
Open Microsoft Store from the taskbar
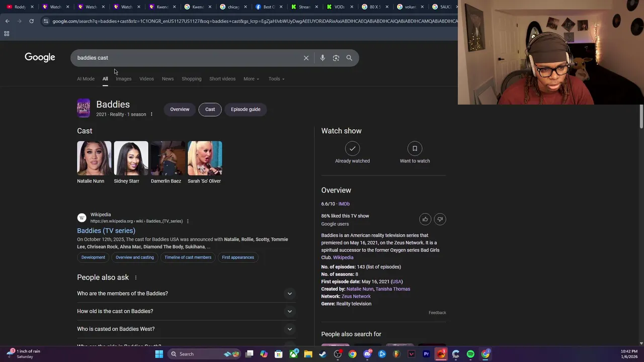278,354
